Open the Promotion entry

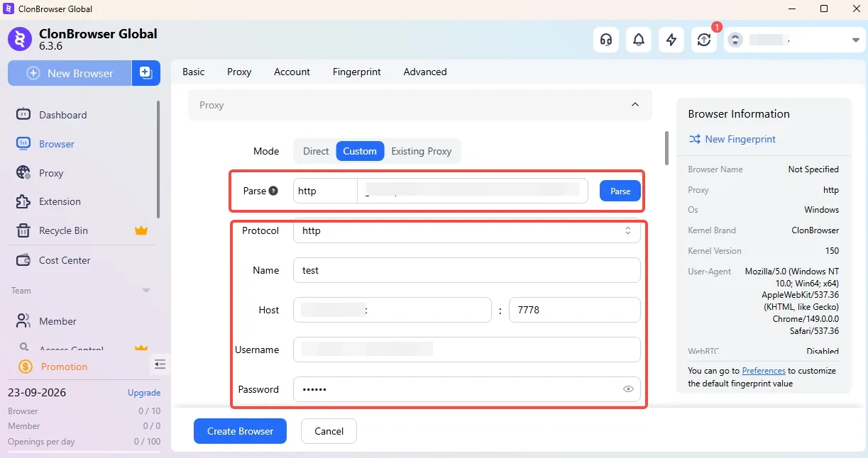click(64, 367)
